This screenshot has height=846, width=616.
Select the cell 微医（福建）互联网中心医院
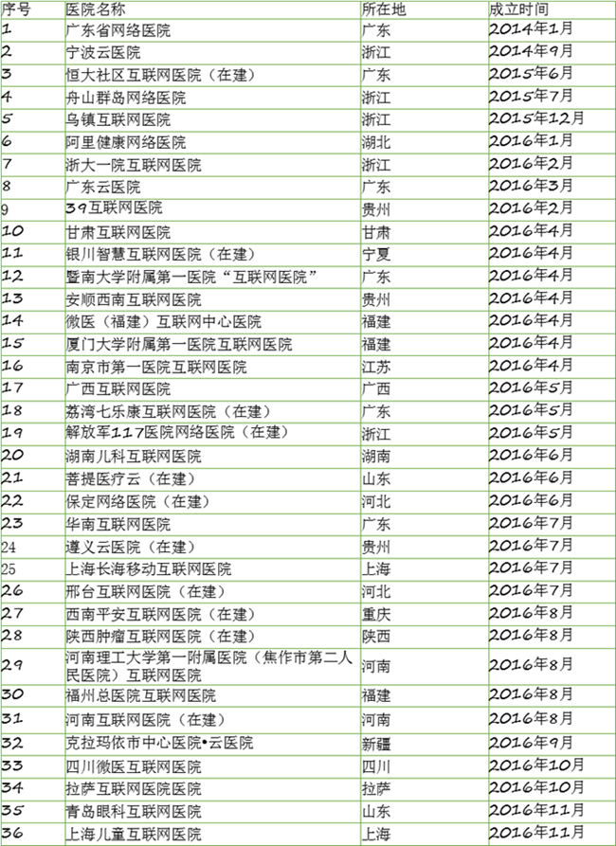[x=212, y=322]
